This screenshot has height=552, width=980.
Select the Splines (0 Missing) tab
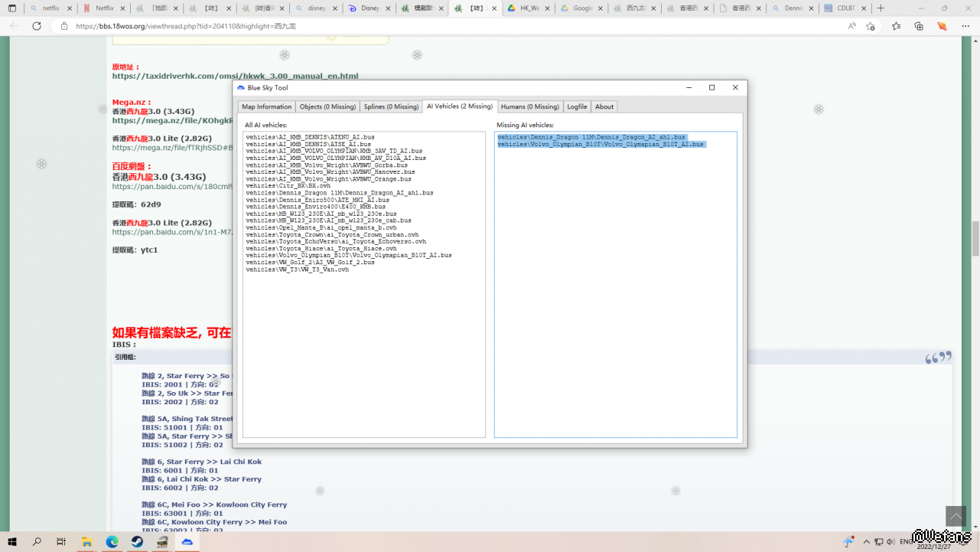coord(391,106)
